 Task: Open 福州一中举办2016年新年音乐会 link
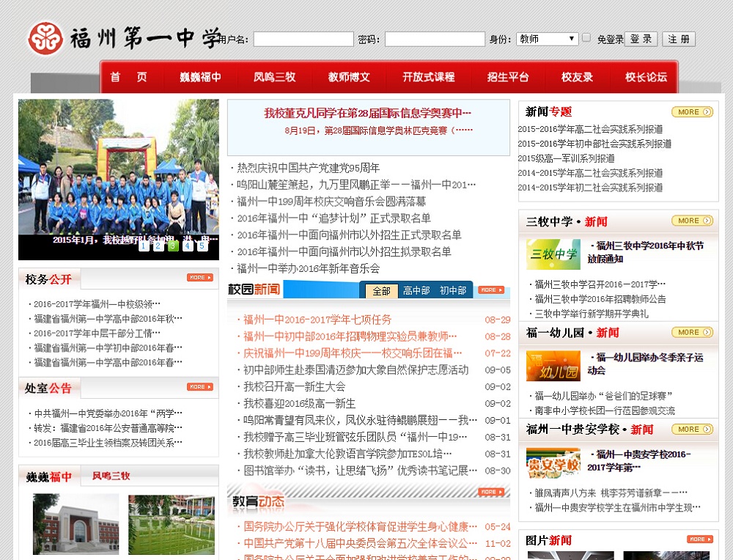[x=309, y=269]
